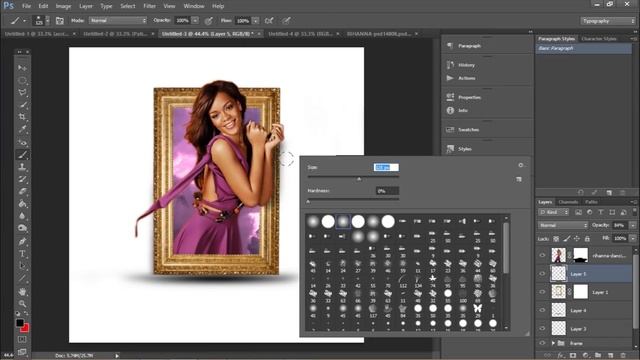Select the Eyedropper tool

click(22, 129)
